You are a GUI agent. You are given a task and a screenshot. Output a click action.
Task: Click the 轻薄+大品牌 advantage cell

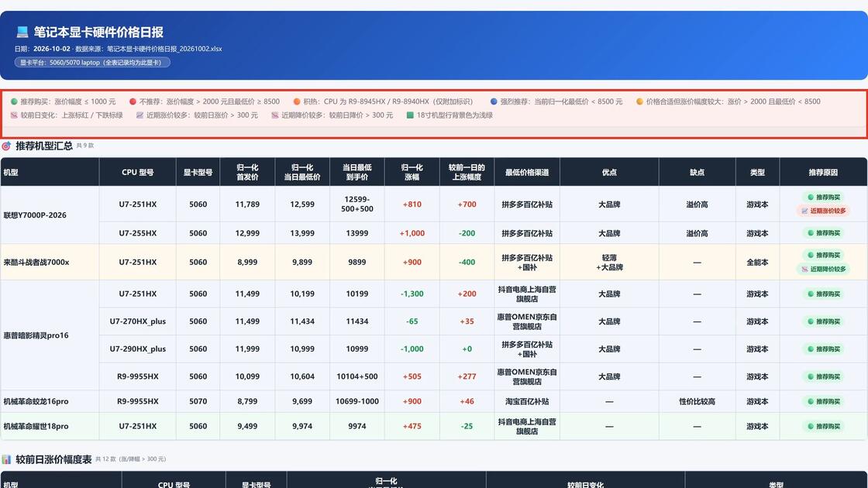pos(609,263)
